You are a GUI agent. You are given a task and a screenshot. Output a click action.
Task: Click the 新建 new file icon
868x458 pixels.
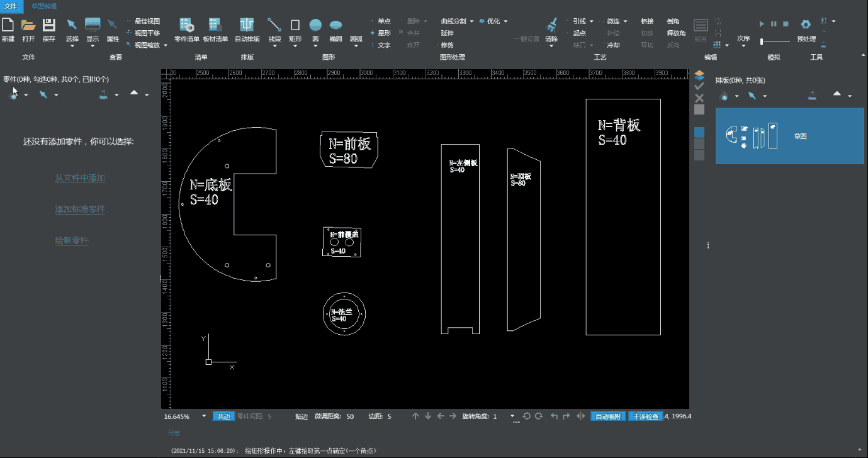[8, 25]
